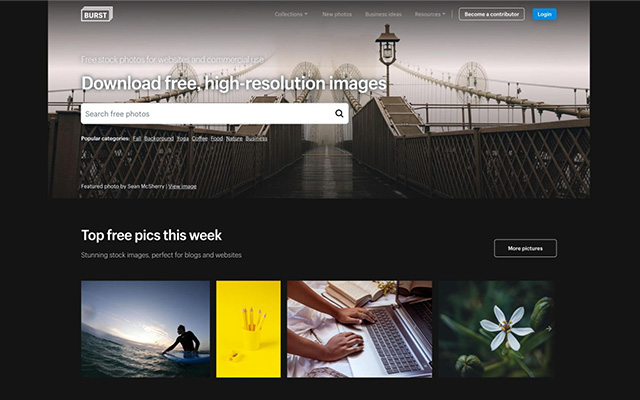Select the Background category link

point(159,139)
